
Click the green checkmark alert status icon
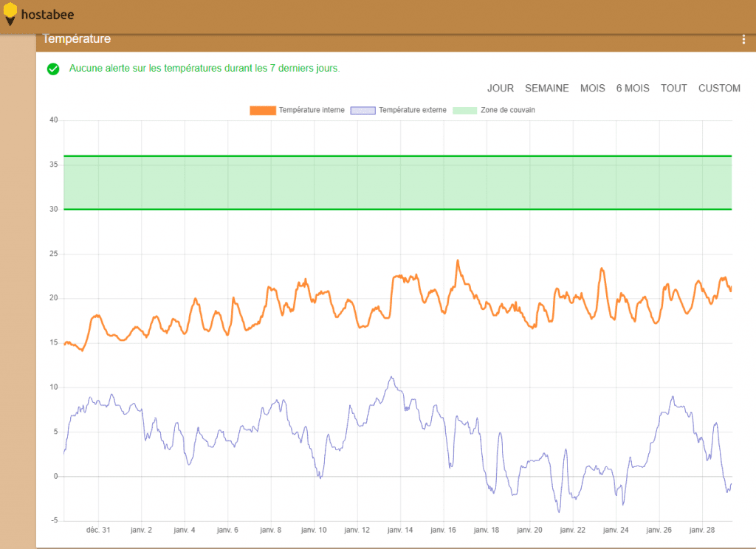click(53, 69)
